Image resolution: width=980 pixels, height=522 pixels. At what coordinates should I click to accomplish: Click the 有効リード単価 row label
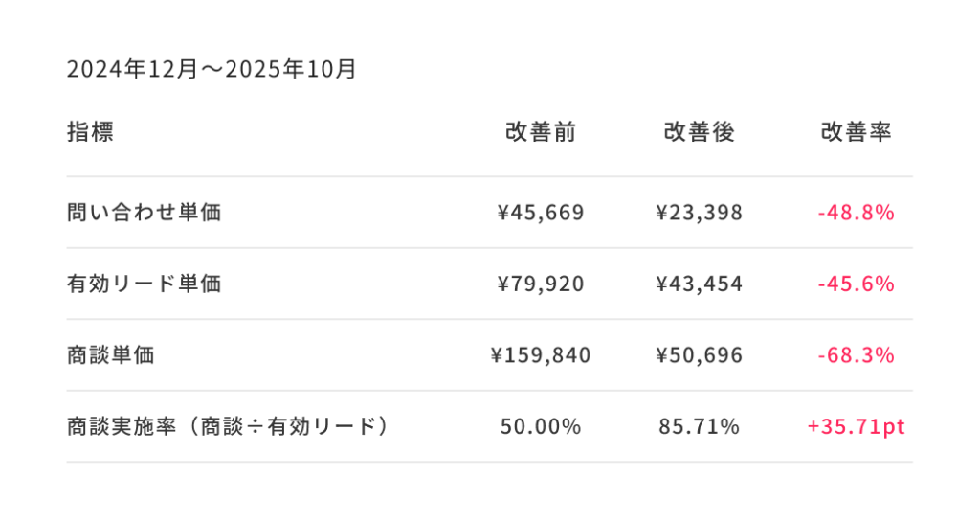point(145,284)
